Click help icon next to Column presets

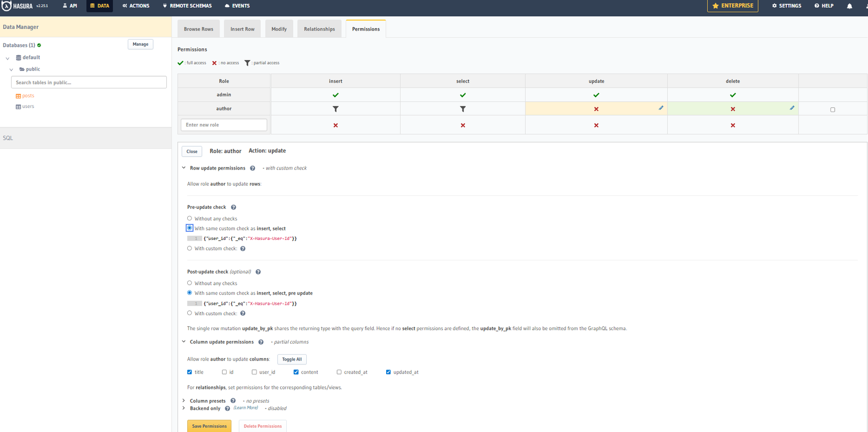(x=233, y=401)
